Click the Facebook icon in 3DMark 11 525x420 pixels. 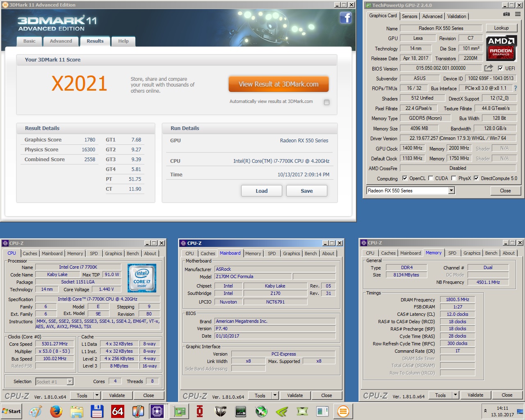click(346, 18)
